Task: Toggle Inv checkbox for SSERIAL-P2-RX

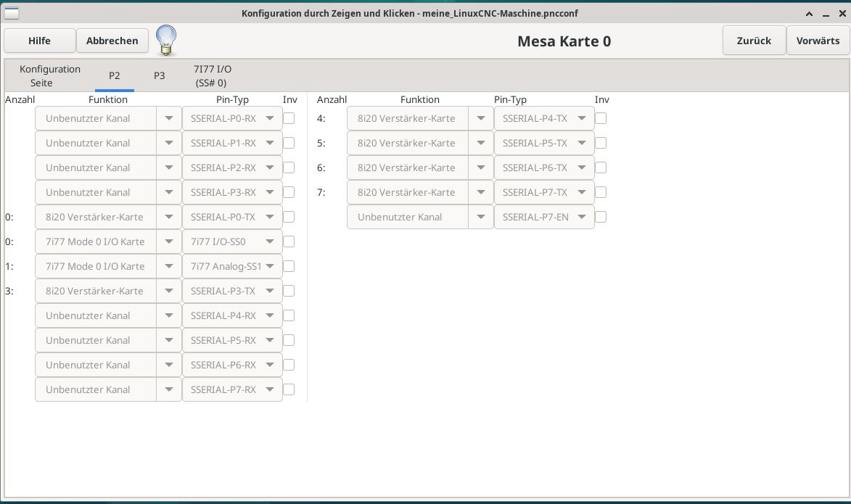Action: click(x=289, y=168)
